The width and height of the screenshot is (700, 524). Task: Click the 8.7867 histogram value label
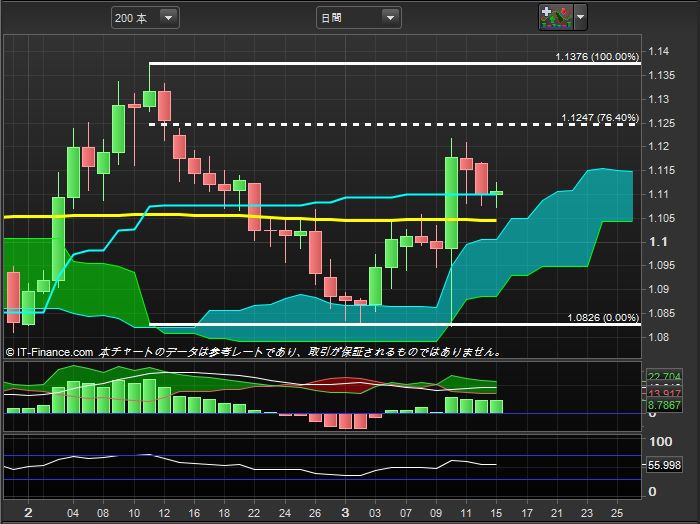tap(664, 405)
